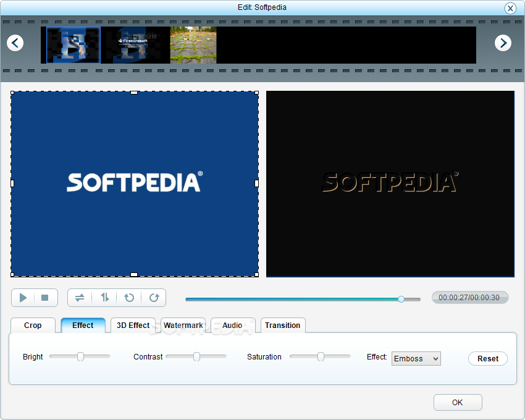Open the Effect dropdown showing Emboss

[x=416, y=359]
